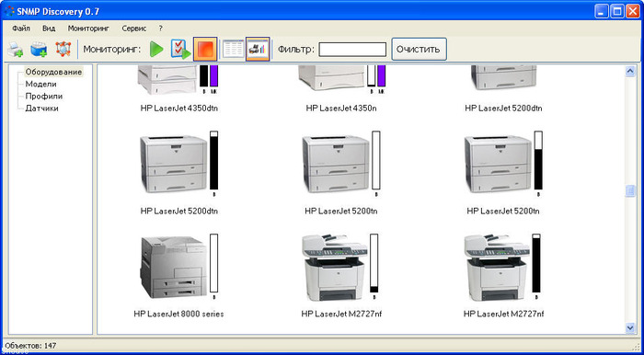The height and width of the screenshot is (355, 644).
Task: Select Профили in the tree
Action: point(44,97)
